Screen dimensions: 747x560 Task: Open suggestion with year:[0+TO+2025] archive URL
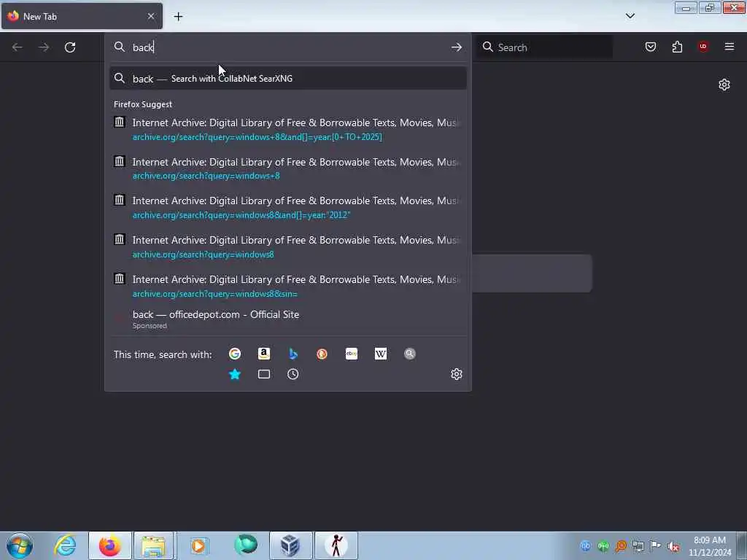[x=288, y=130]
